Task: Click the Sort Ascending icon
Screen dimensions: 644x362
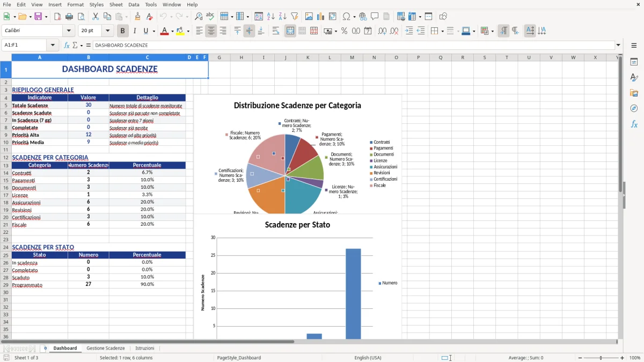Action: click(x=271, y=17)
